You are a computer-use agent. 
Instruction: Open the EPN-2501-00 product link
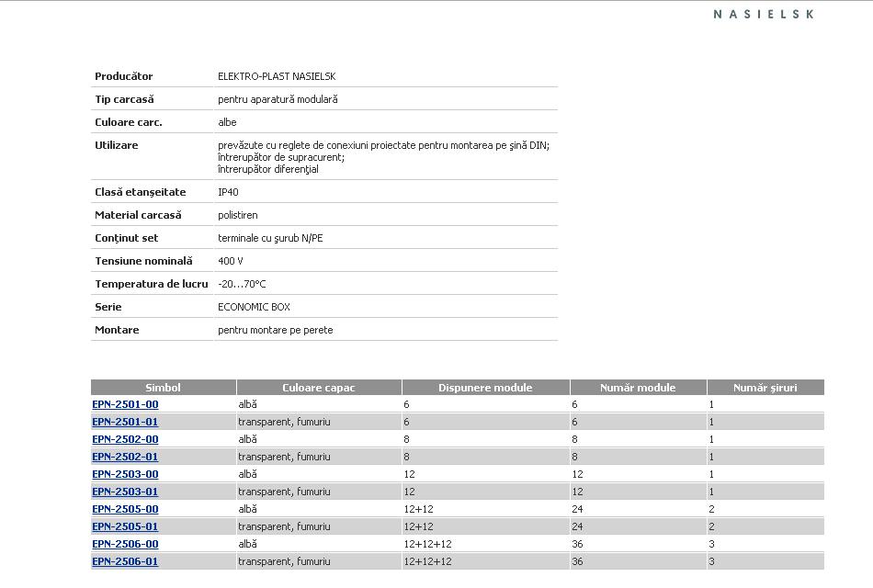(x=125, y=405)
